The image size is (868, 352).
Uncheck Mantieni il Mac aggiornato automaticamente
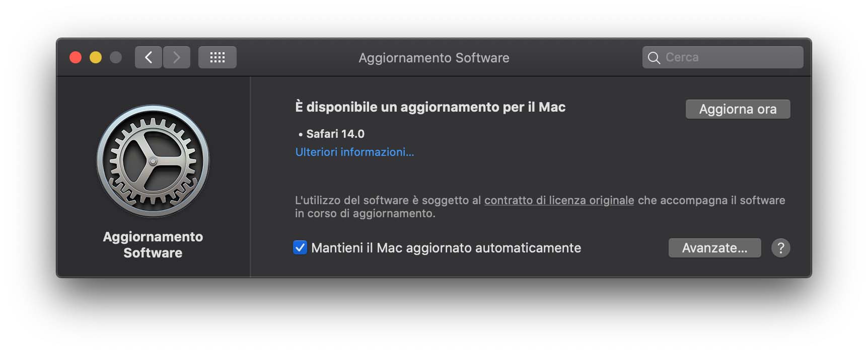pos(300,247)
